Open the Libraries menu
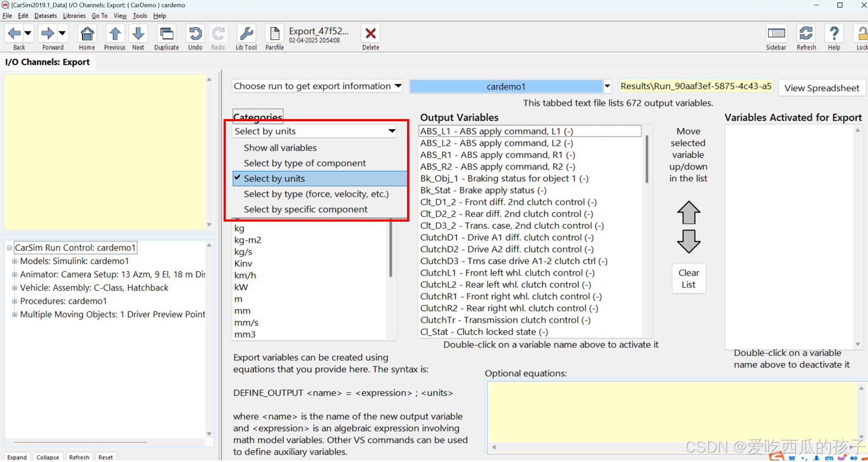The image size is (868, 462). click(x=74, y=16)
